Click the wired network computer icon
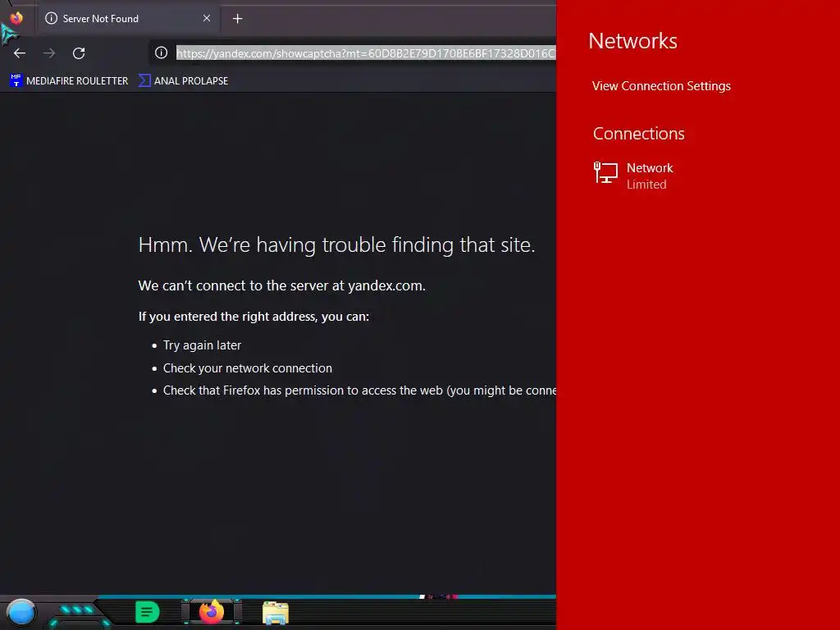Image resolution: width=840 pixels, height=630 pixels. (x=606, y=173)
